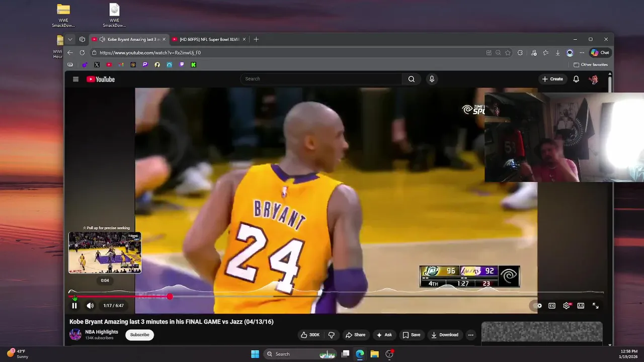Open Microsoft Edge from the taskbar
The width and height of the screenshot is (644, 362).
360,354
